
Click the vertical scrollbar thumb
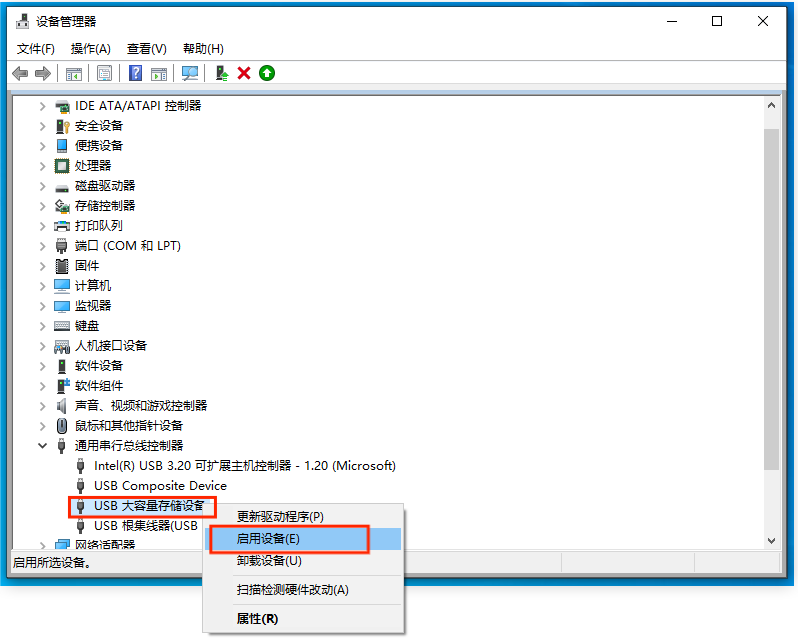click(x=772, y=300)
